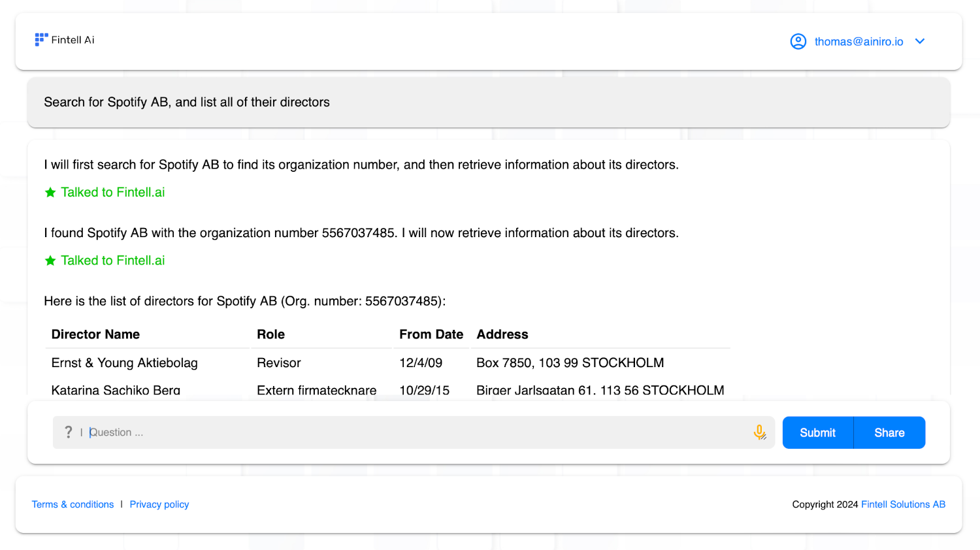Image resolution: width=980 pixels, height=550 pixels.
Task: Click 'I will first search' response line
Action: pos(361,165)
